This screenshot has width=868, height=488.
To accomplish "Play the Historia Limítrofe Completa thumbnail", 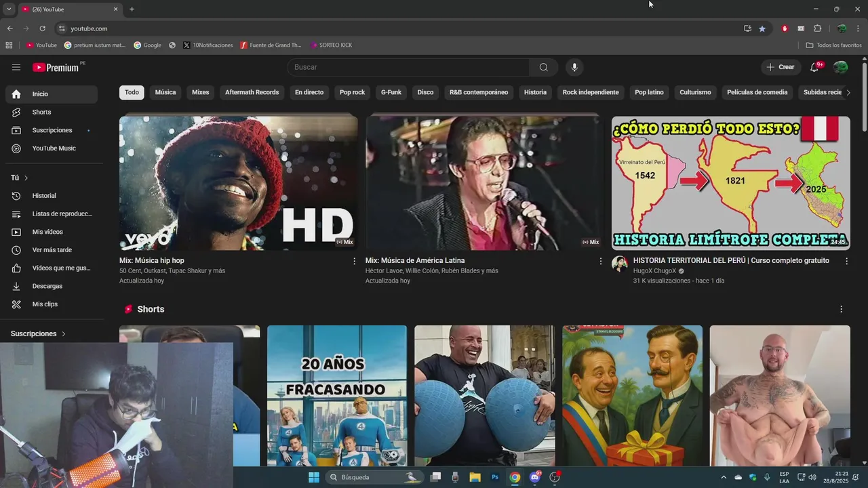I will click(731, 183).
